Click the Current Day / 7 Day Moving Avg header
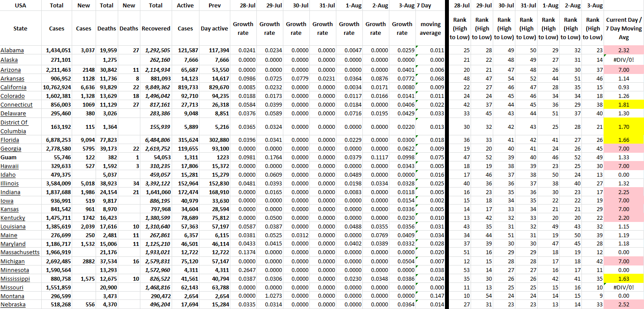 pyautogui.click(x=624, y=29)
